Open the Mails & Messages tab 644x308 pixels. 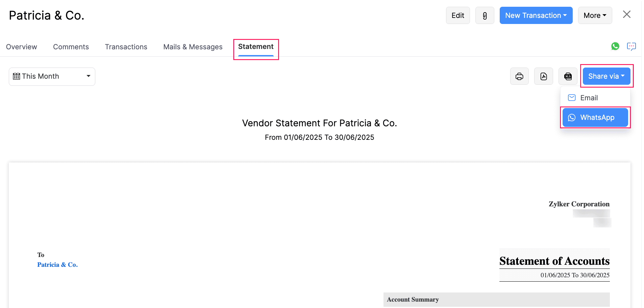coord(193,47)
